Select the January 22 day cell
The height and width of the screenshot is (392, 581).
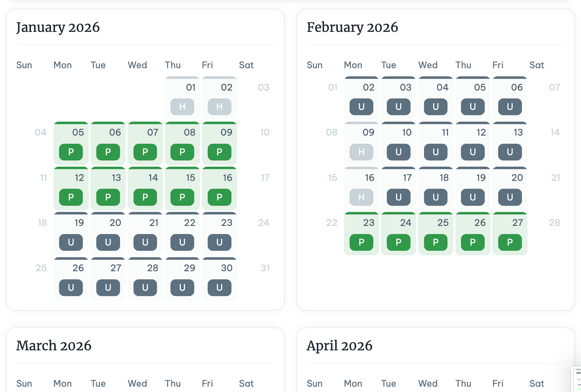click(182, 234)
